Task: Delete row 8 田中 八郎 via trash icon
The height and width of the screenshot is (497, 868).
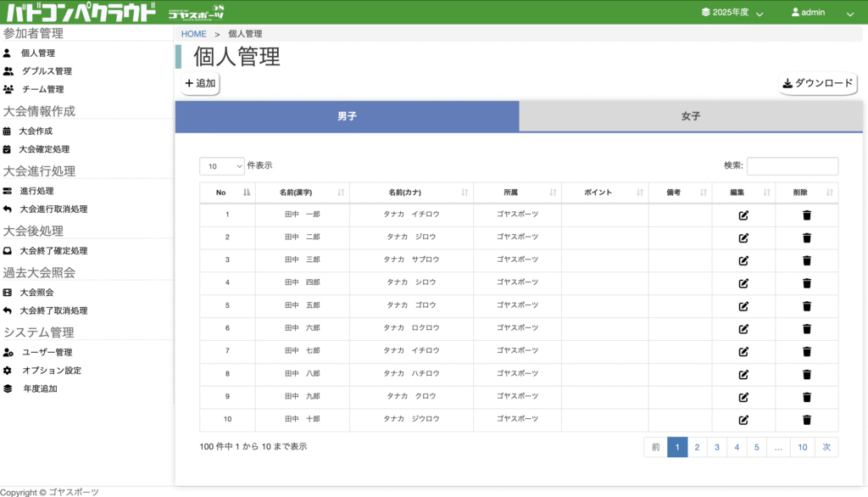Action: point(807,374)
